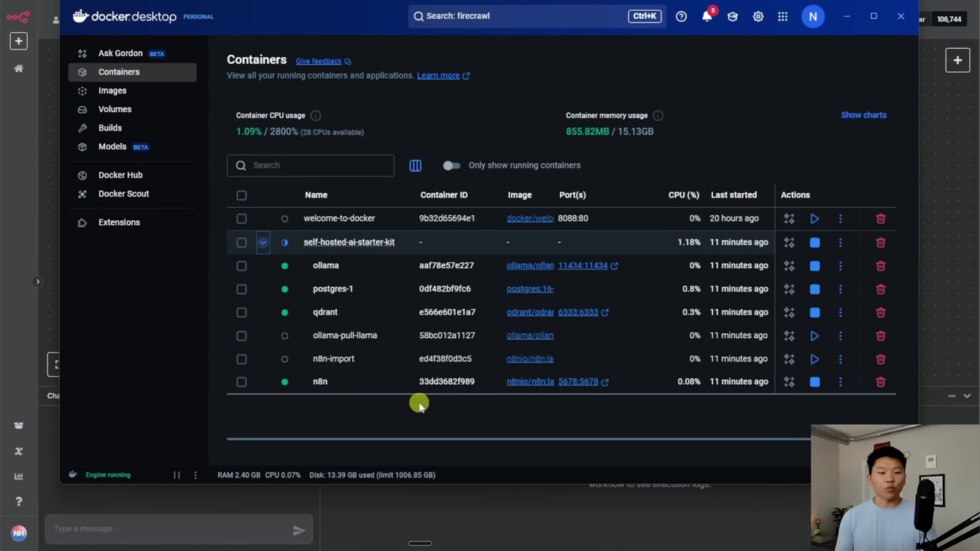Open Docker Desktop settings gear
The height and width of the screenshot is (551, 980).
[758, 17]
